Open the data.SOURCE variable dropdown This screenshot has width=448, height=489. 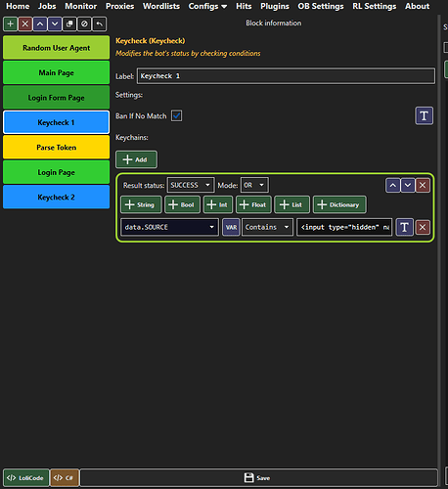169,227
